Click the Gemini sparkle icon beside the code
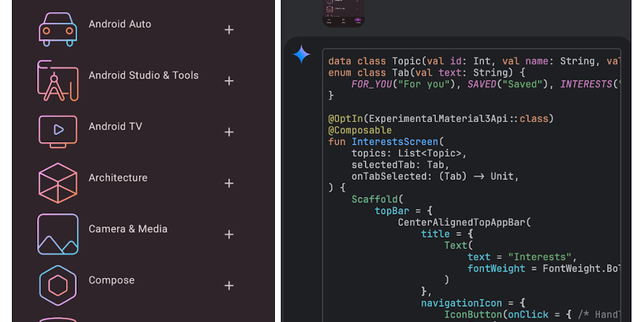 [x=301, y=55]
